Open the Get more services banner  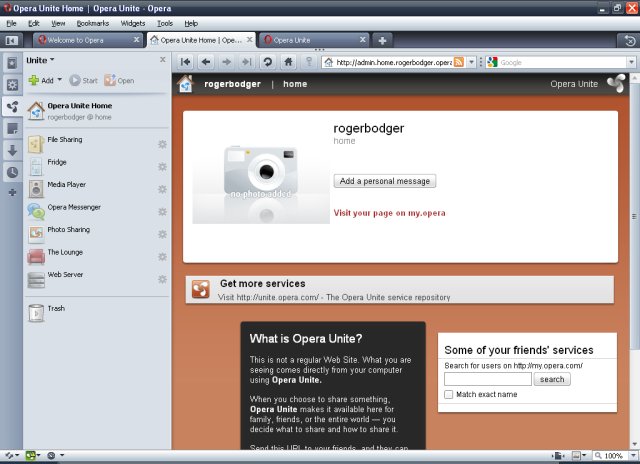pos(400,290)
